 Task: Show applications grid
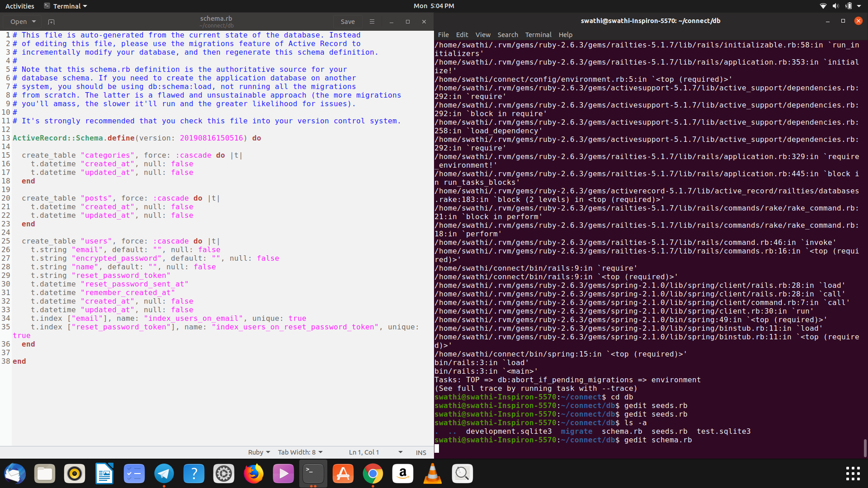point(853,474)
